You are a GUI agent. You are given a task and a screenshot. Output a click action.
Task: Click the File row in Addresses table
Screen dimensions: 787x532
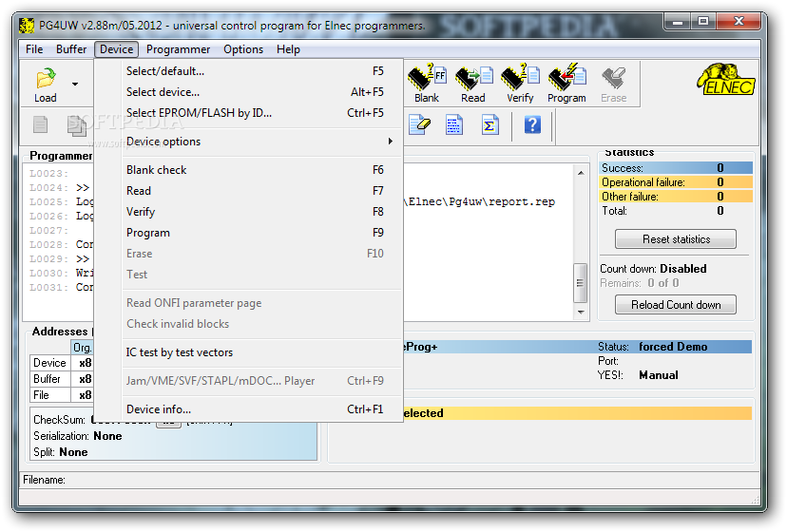(61, 395)
